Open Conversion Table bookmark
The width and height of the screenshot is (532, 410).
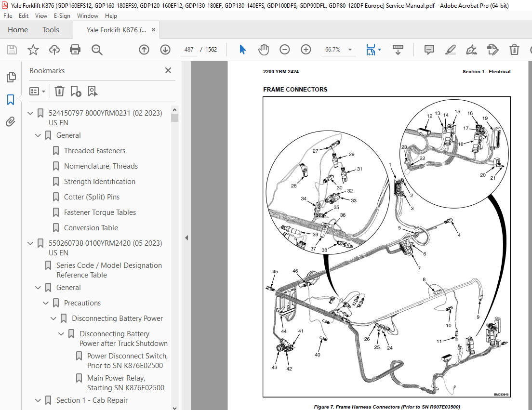[x=91, y=228]
